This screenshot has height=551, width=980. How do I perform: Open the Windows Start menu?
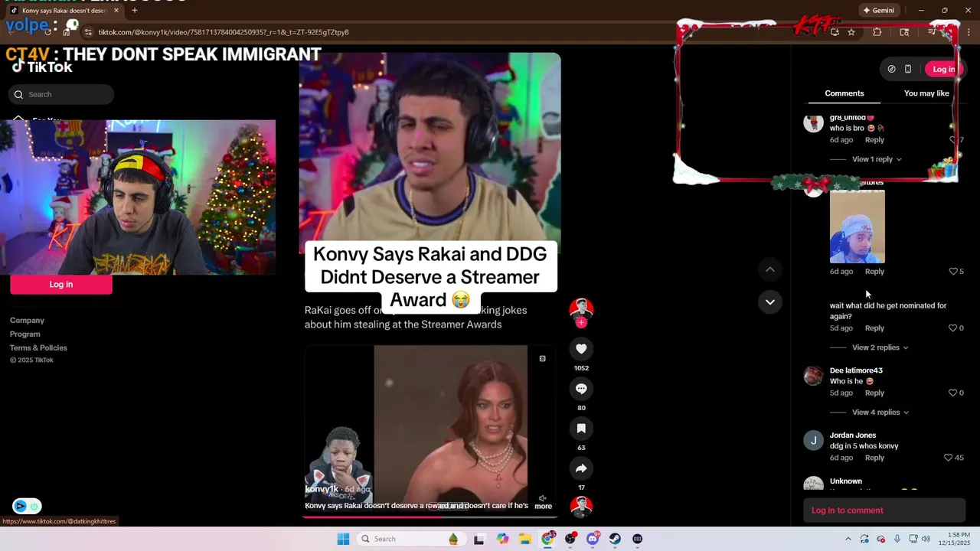[x=343, y=539]
